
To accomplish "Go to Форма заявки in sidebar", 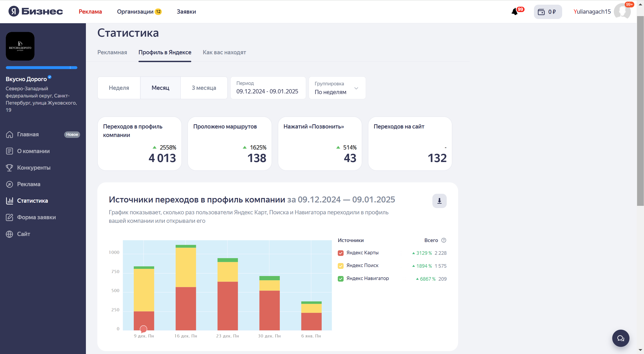I will tap(36, 217).
